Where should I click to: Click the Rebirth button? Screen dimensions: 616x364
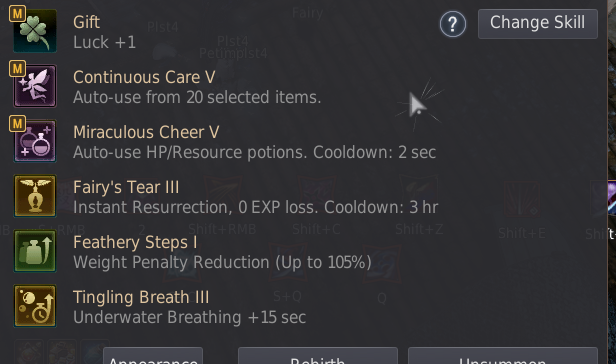click(317, 356)
